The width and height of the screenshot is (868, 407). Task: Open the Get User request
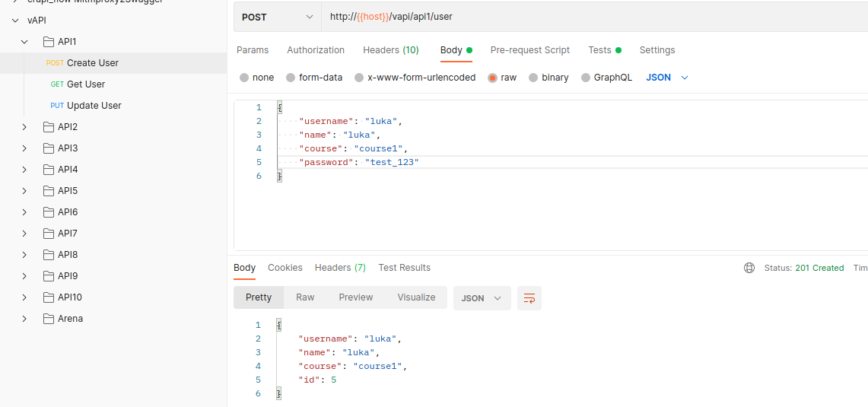click(85, 84)
